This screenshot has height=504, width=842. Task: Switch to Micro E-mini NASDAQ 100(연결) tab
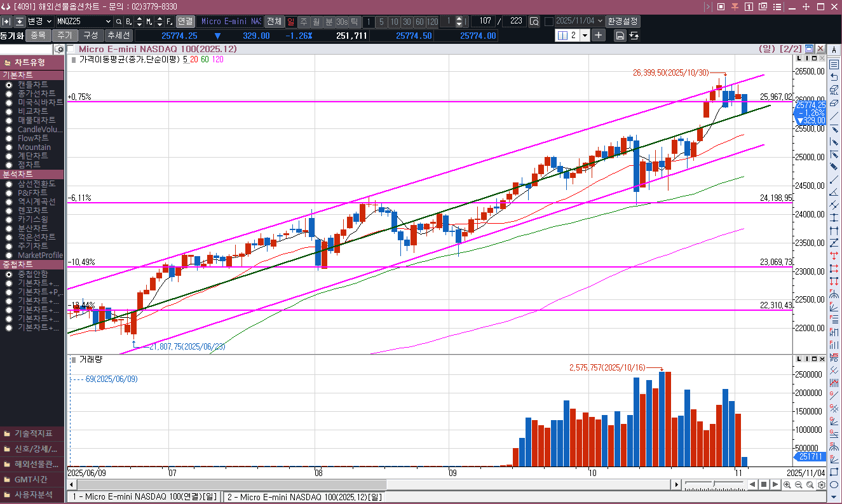tap(145, 496)
